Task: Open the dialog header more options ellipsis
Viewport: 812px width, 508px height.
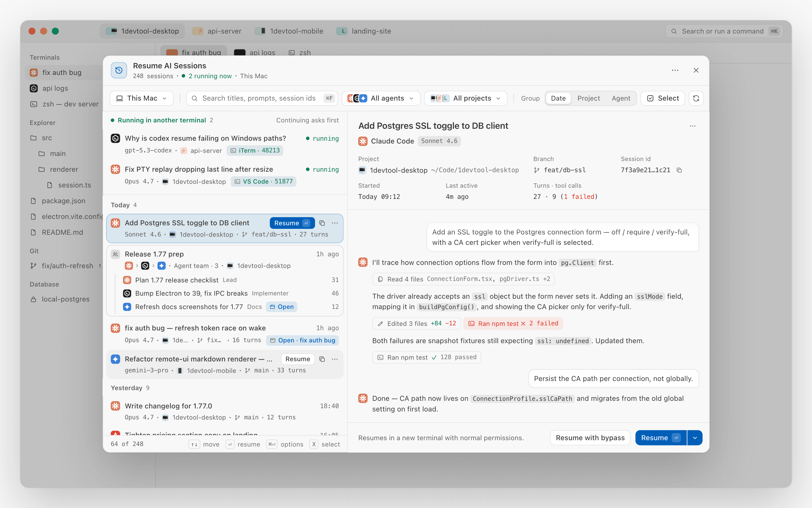Action: tap(675, 70)
